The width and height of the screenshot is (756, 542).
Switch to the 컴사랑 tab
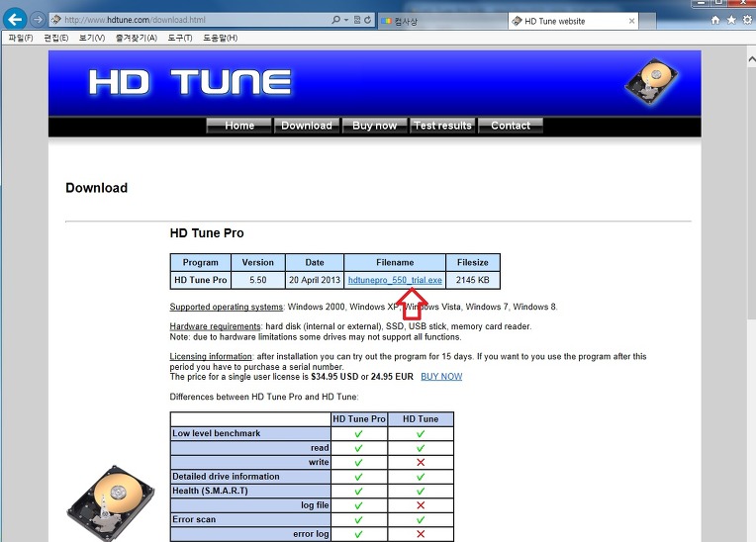pyautogui.click(x=442, y=21)
